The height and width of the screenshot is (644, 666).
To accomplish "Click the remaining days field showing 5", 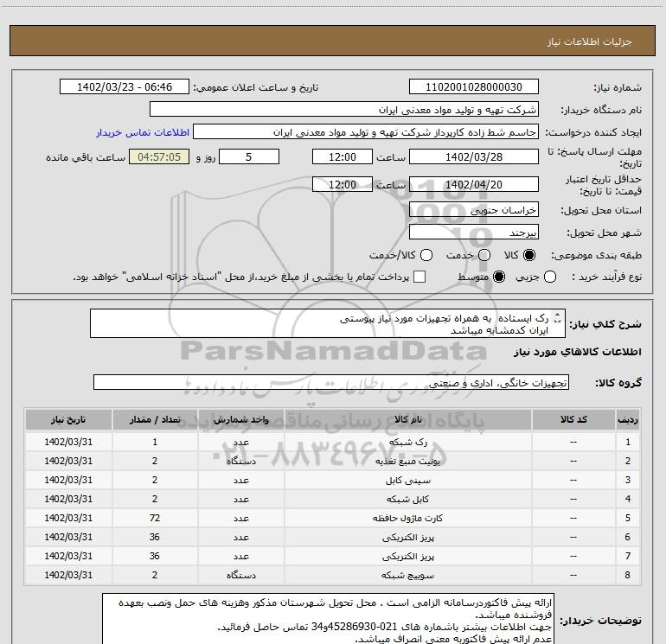I will pos(249,157).
